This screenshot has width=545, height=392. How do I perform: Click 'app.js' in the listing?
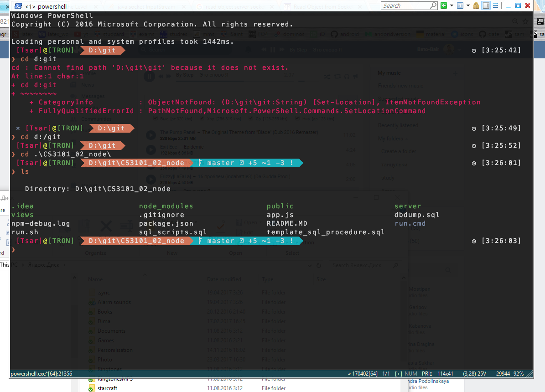click(280, 215)
